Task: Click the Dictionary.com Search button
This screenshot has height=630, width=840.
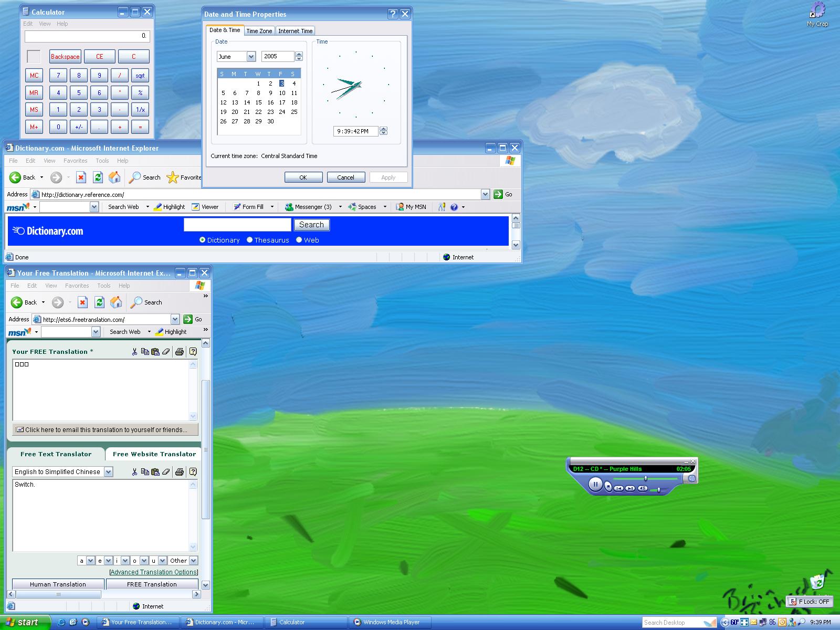Action: pos(311,225)
